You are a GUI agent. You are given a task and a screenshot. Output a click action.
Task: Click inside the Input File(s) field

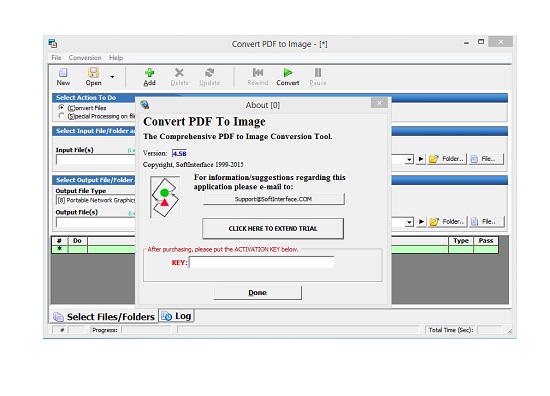pos(95,159)
